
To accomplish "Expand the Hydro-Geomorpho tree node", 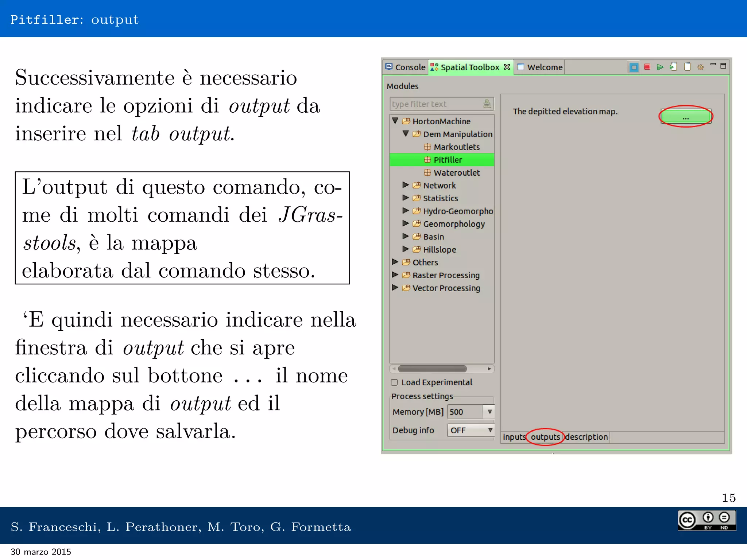I will click(x=405, y=210).
